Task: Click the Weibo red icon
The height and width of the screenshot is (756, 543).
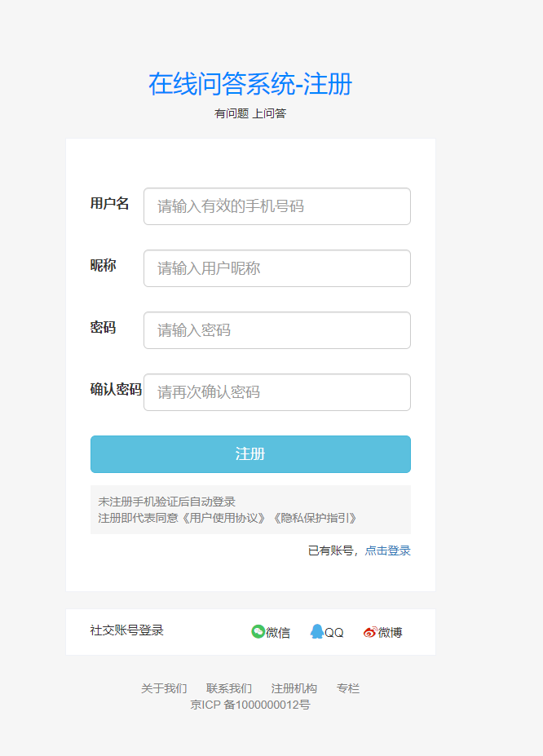Action: coord(370,631)
